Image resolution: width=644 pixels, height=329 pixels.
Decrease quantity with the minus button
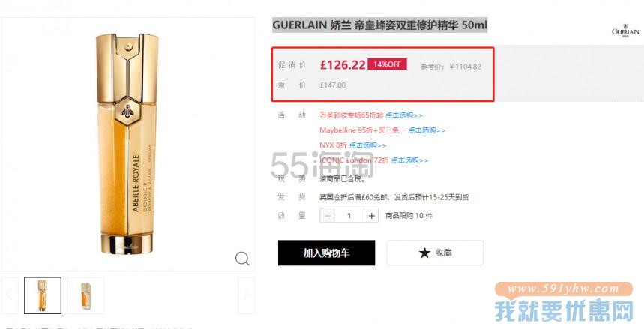point(327,216)
